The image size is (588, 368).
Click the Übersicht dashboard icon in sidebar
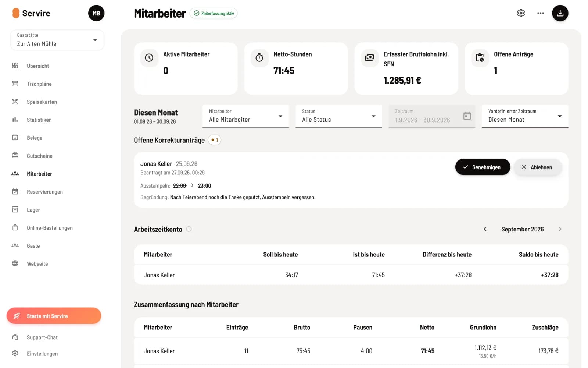[x=15, y=66]
